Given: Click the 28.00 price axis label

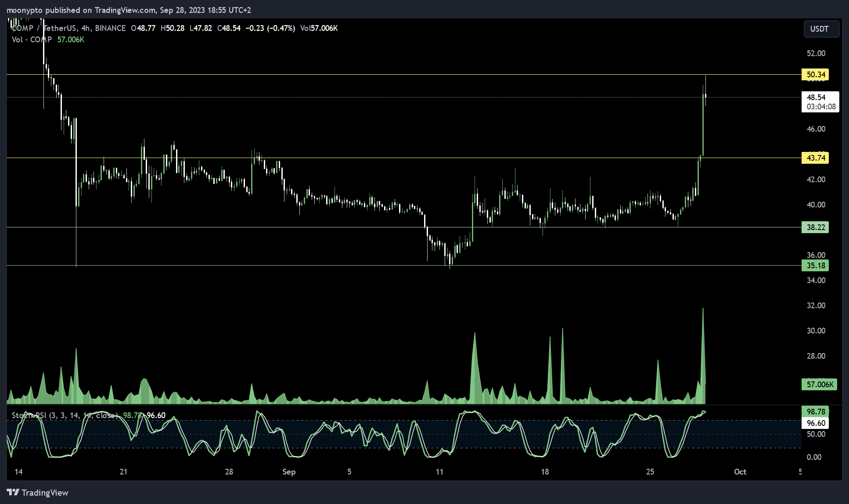Looking at the screenshot, I should point(816,356).
